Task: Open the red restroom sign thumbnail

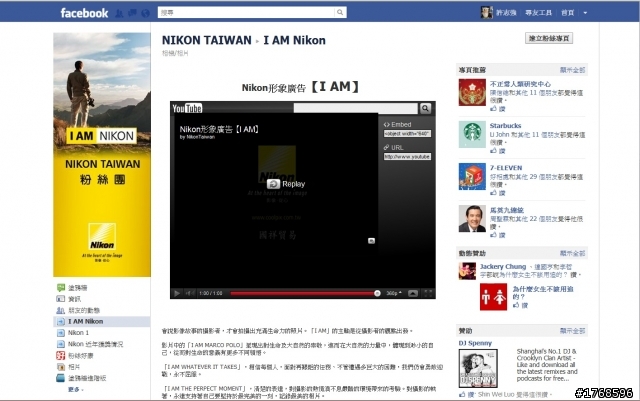Action: pos(493,296)
